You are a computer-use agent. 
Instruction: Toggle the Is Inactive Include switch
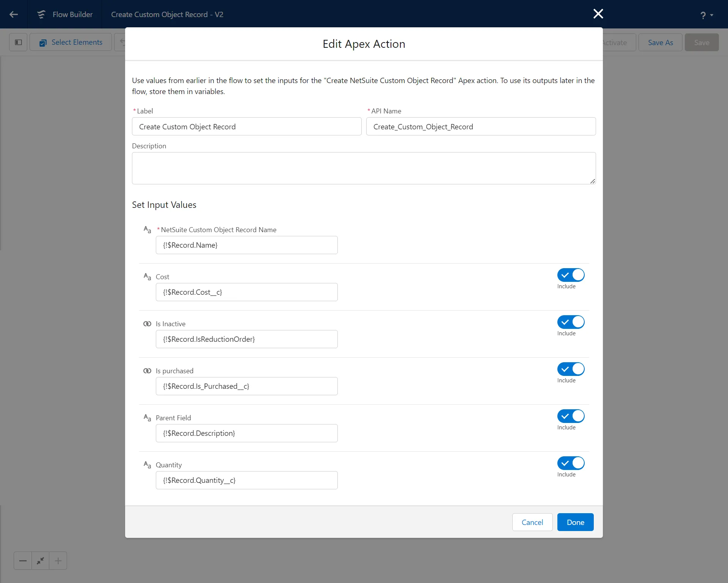pyautogui.click(x=571, y=322)
